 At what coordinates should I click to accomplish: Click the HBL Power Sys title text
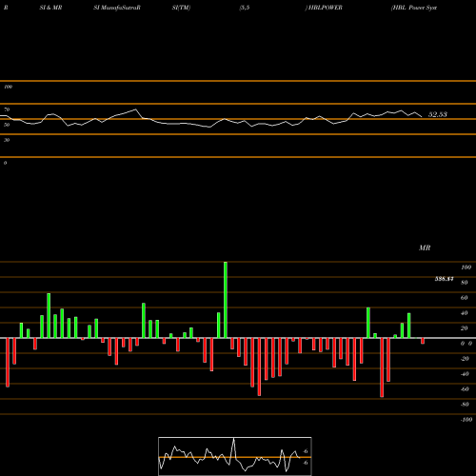pyautogui.click(x=414, y=8)
